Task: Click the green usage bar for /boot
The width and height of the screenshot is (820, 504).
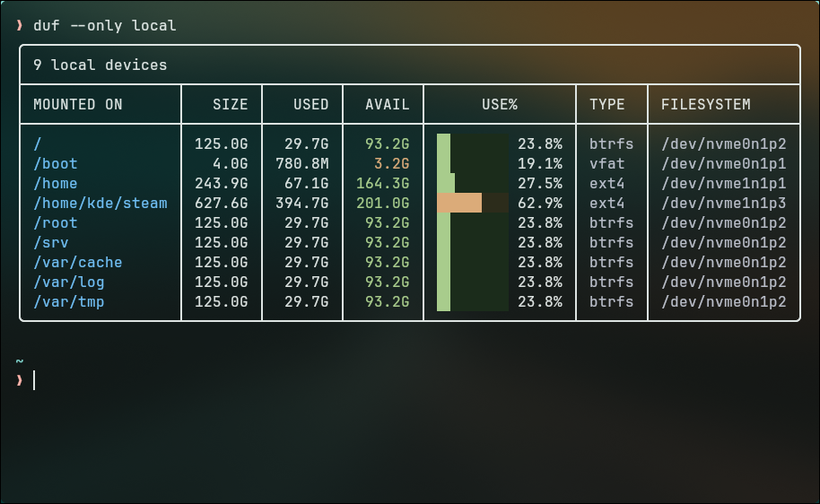Action: coord(443,163)
